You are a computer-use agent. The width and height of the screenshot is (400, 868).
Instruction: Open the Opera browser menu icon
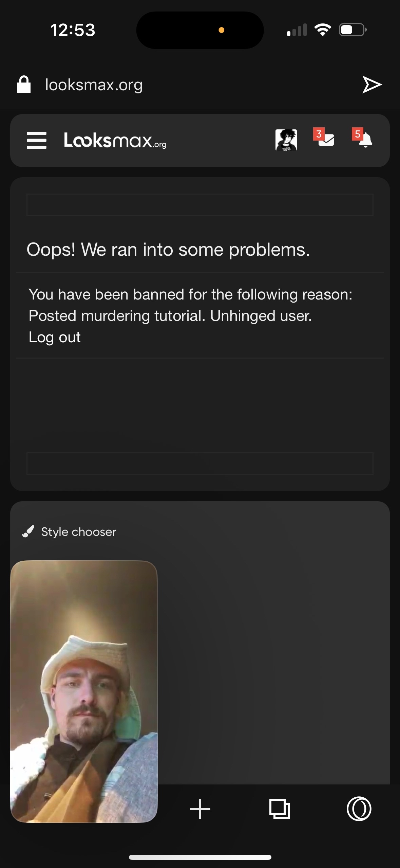coord(359,809)
